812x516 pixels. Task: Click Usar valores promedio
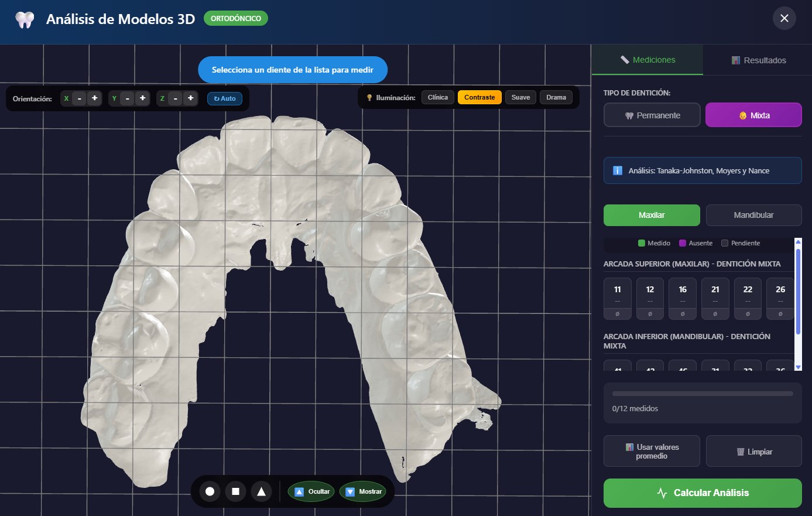tap(652, 450)
